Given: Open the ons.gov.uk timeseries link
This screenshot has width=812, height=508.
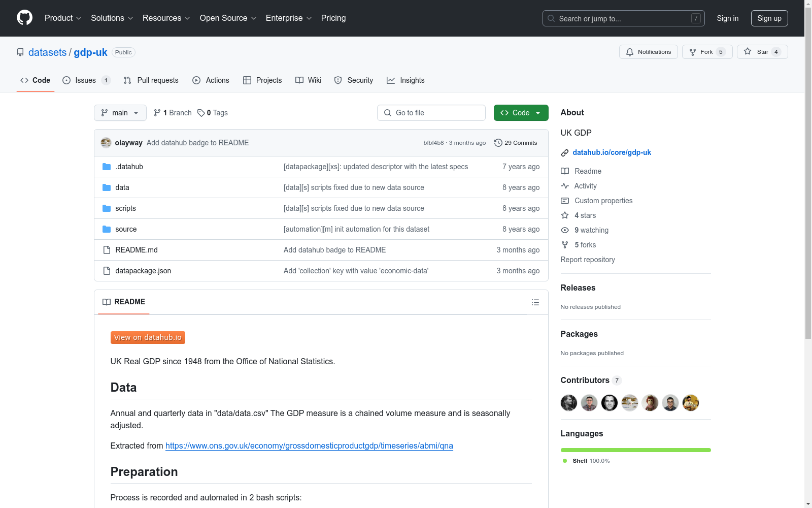Looking at the screenshot, I should tap(309, 446).
